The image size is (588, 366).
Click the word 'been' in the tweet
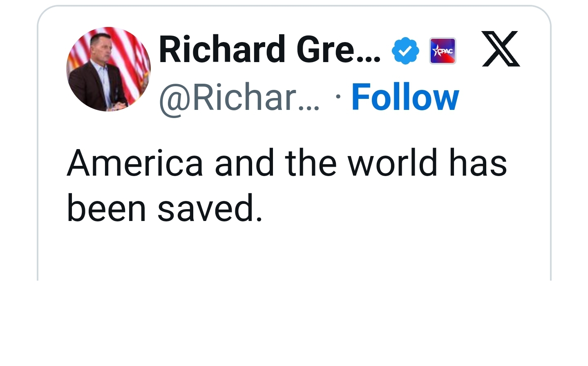(x=106, y=208)
